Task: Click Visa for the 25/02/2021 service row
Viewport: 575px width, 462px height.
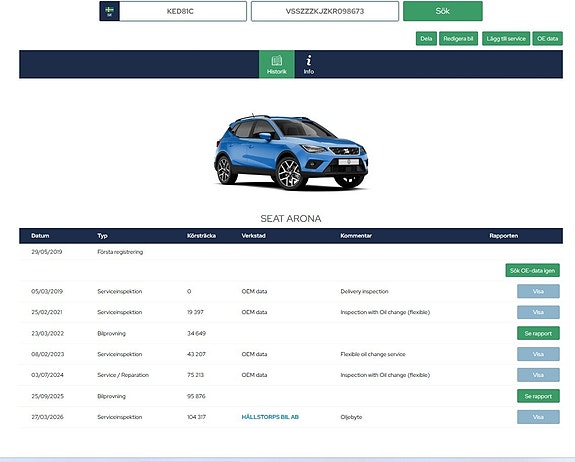Action: [538, 312]
